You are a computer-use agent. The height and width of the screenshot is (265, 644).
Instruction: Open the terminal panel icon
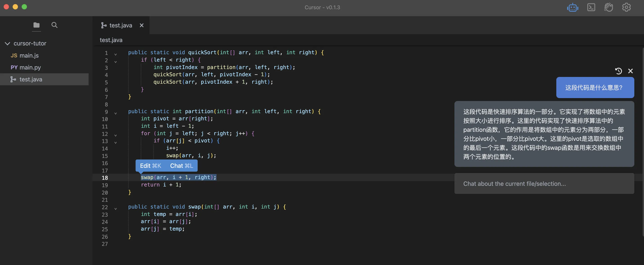point(591,7)
